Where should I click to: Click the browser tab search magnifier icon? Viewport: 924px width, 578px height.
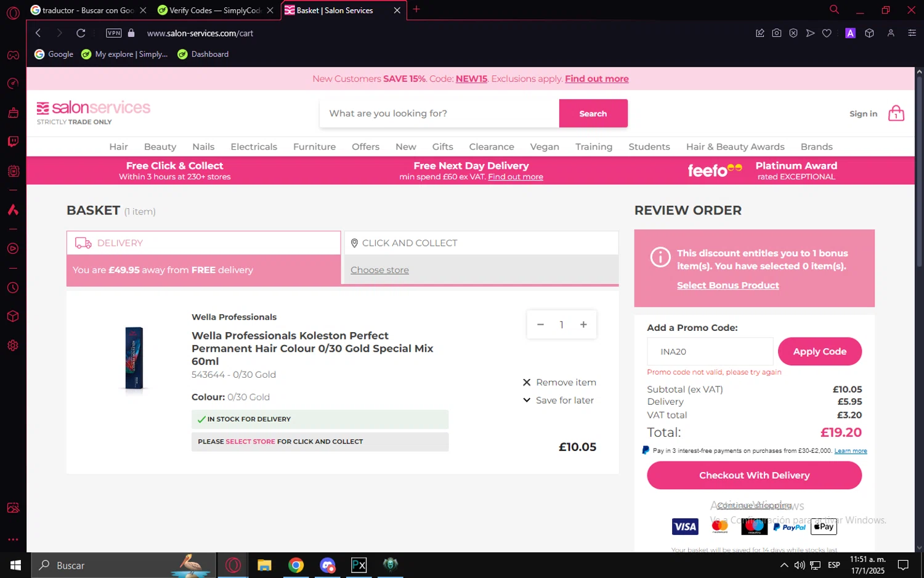(x=834, y=10)
